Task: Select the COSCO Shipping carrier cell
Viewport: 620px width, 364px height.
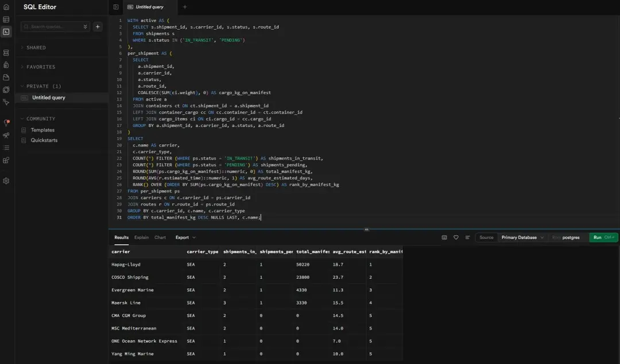Action: tap(146, 277)
